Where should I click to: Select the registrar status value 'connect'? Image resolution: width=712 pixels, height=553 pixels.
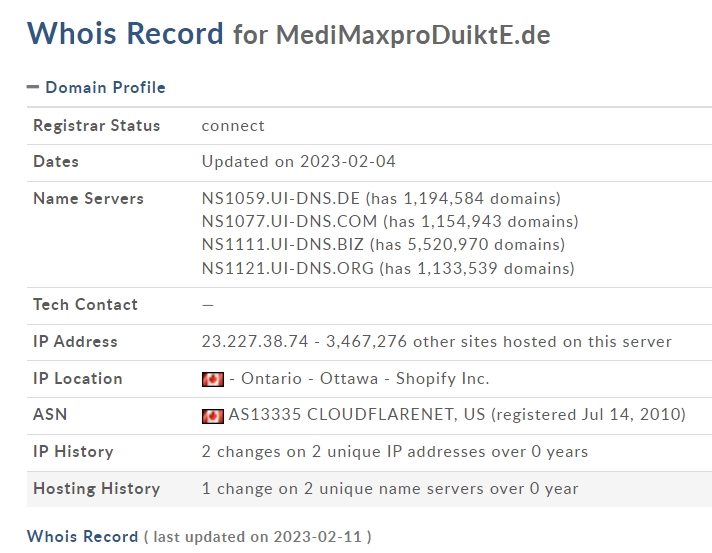click(x=233, y=126)
